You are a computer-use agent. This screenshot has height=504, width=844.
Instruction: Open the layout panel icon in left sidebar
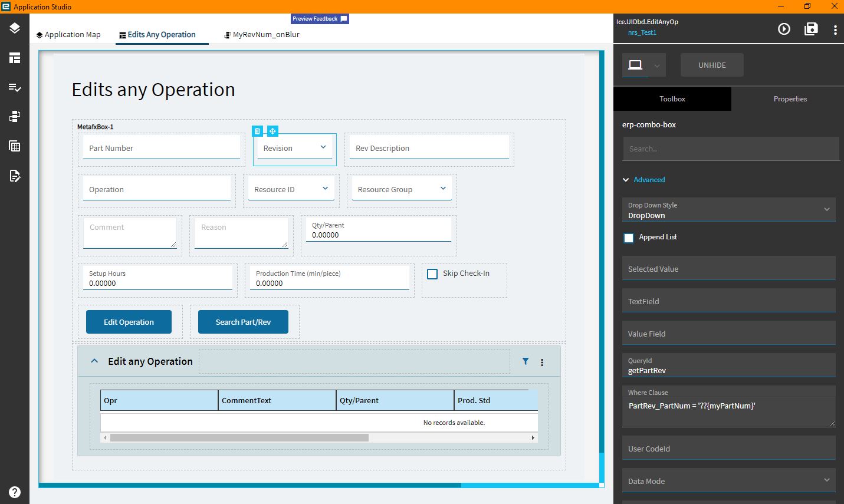[15, 58]
